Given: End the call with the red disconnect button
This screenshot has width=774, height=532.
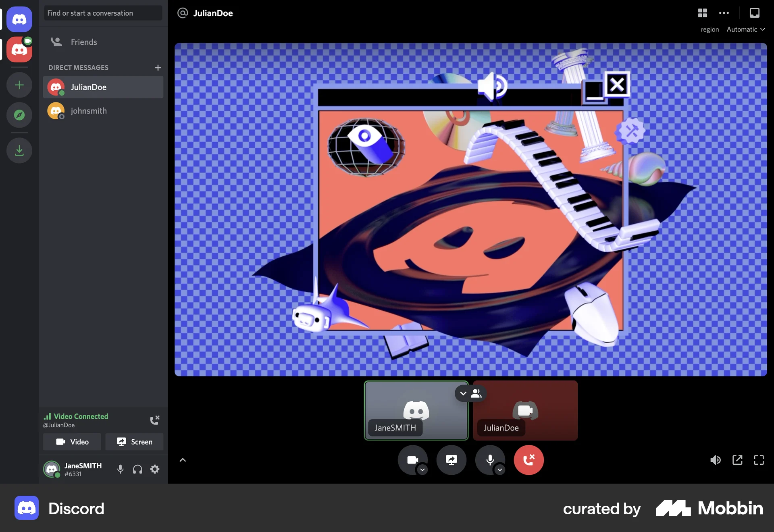Looking at the screenshot, I should tap(528, 460).
